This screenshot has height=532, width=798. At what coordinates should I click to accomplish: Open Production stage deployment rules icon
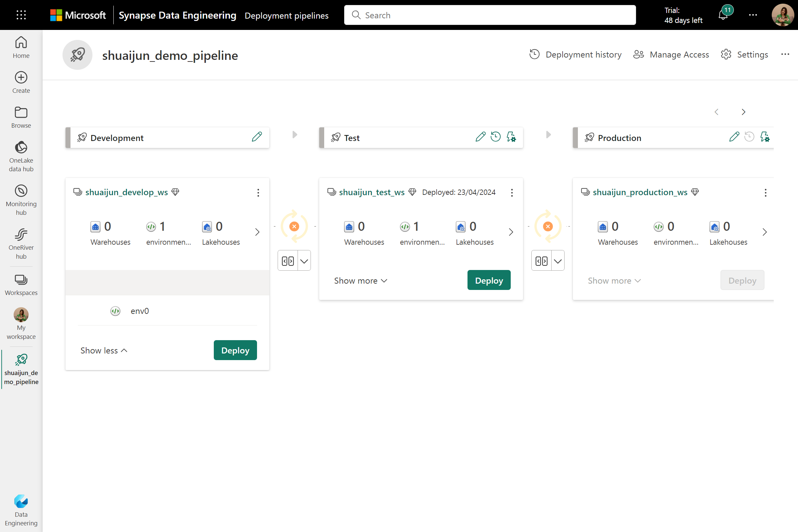click(765, 137)
